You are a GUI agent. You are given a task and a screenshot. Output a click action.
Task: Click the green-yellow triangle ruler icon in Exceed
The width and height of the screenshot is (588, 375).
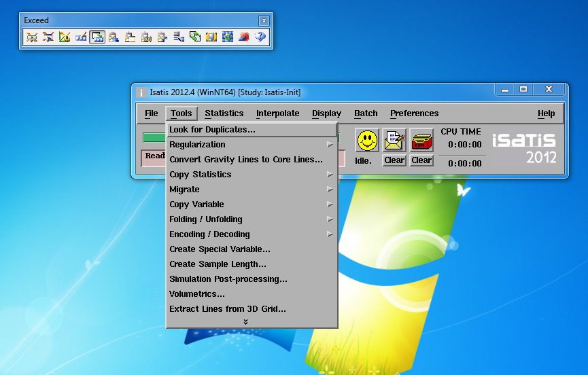tap(65, 37)
